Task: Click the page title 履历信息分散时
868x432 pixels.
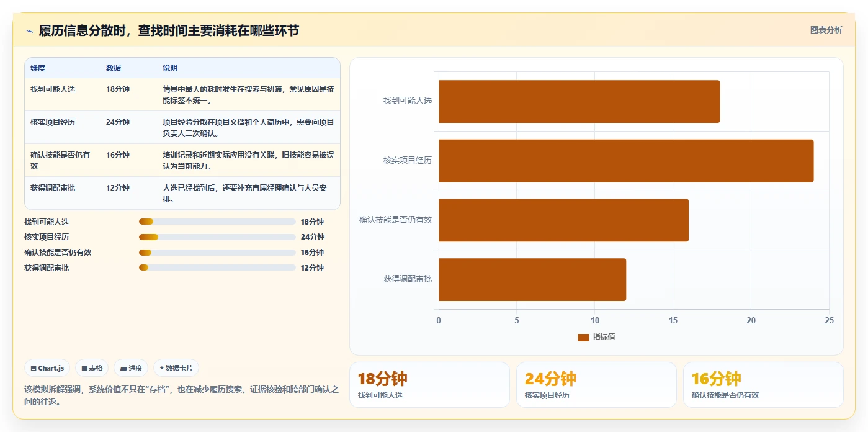Action: (x=169, y=30)
